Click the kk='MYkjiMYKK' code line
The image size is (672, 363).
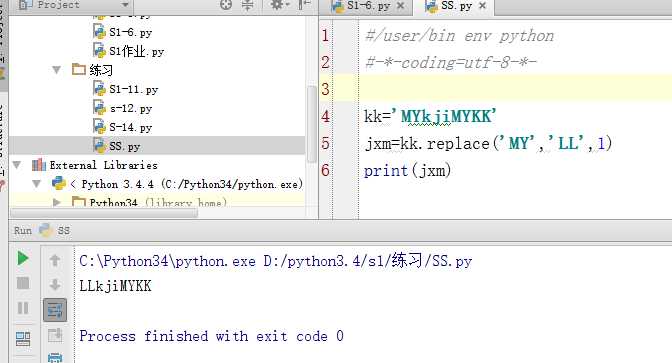pos(430,116)
